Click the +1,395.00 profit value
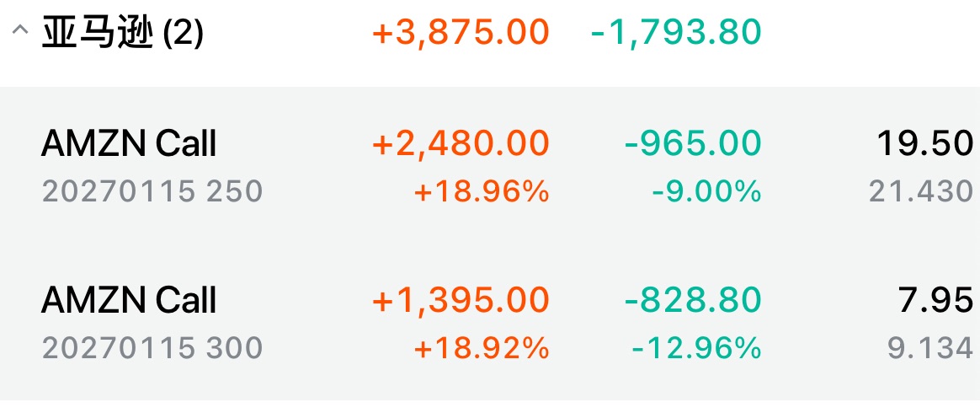Screen dimensions: 980x413 click(461, 299)
